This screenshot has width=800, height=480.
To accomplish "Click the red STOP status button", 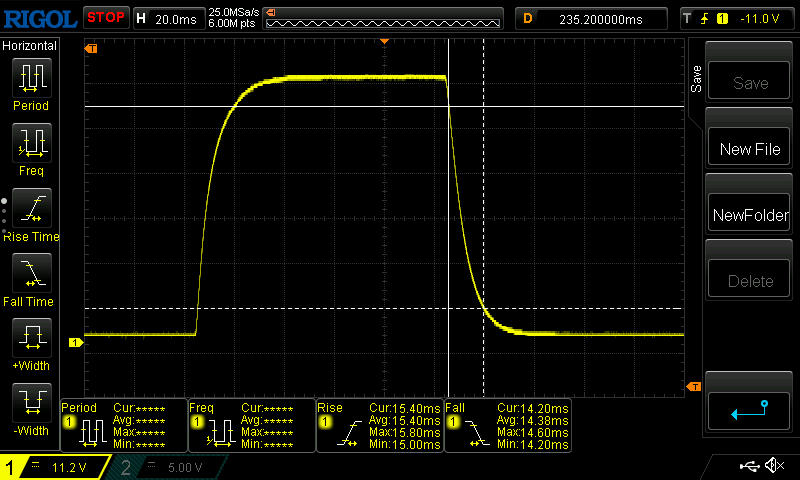I will (x=105, y=17).
